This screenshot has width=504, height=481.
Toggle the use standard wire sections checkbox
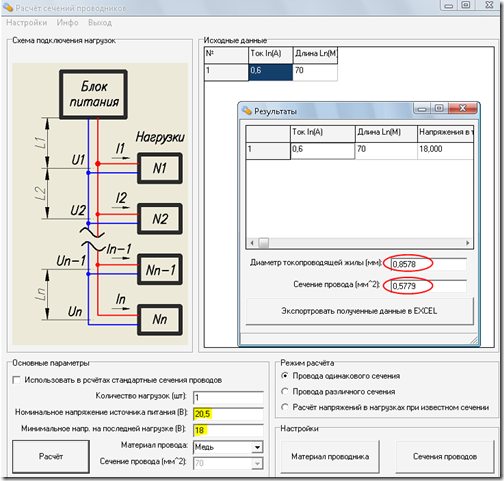(x=16, y=380)
